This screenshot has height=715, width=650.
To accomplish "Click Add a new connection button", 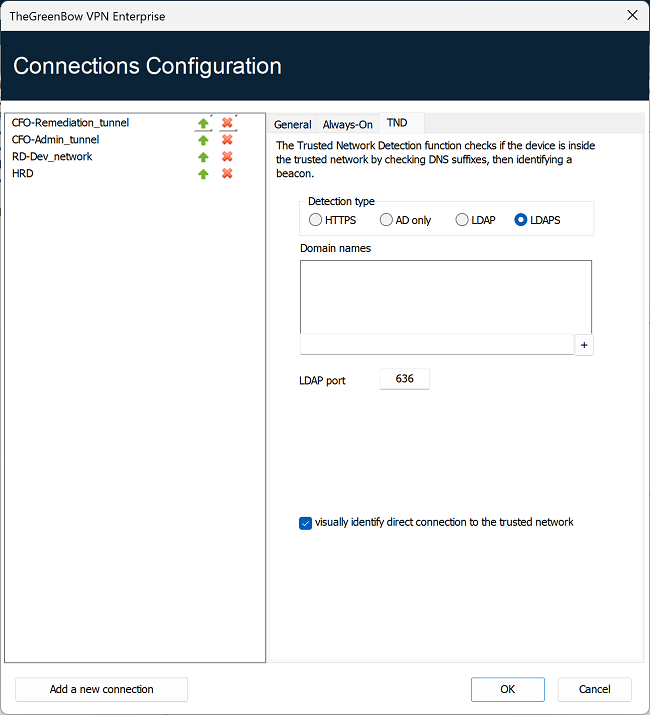I will [101, 689].
